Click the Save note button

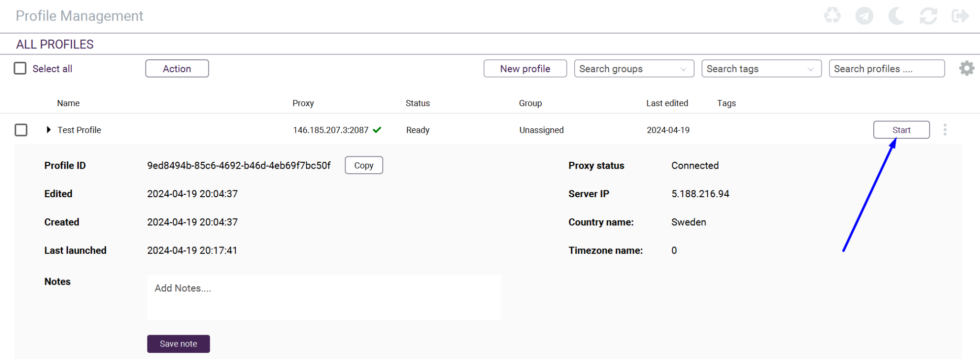[178, 344]
